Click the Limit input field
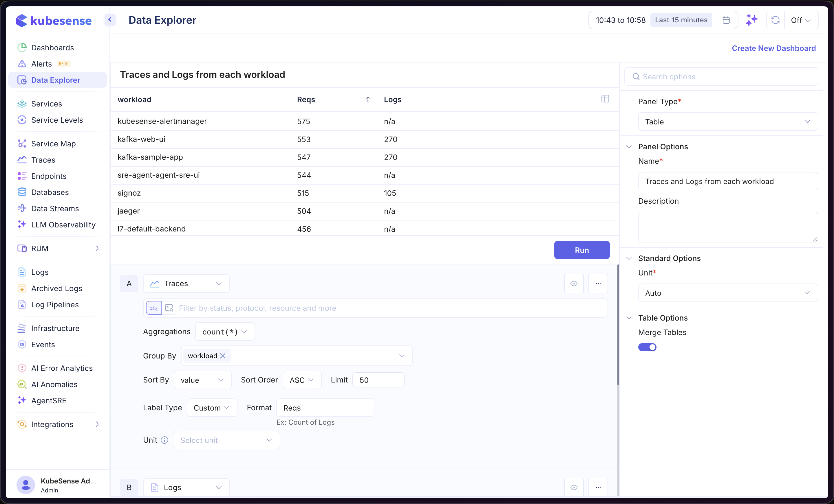Viewport: 834px width, 504px height. click(x=378, y=380)
